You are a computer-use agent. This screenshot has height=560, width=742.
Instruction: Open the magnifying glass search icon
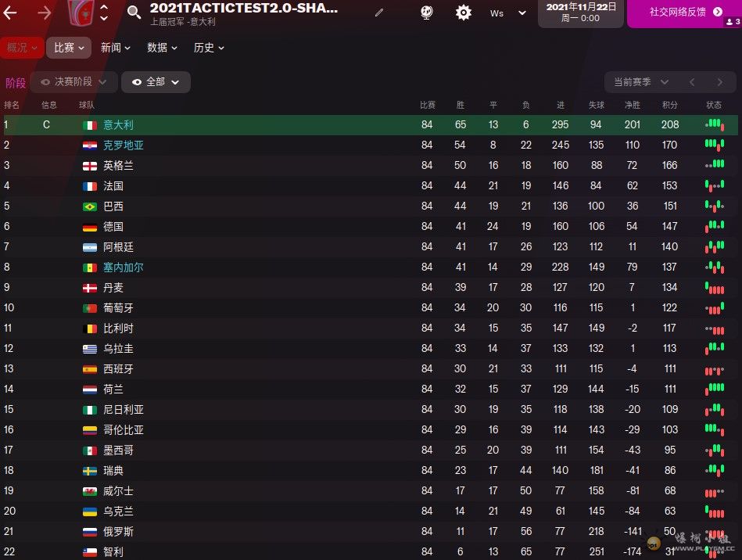[134, 13]
